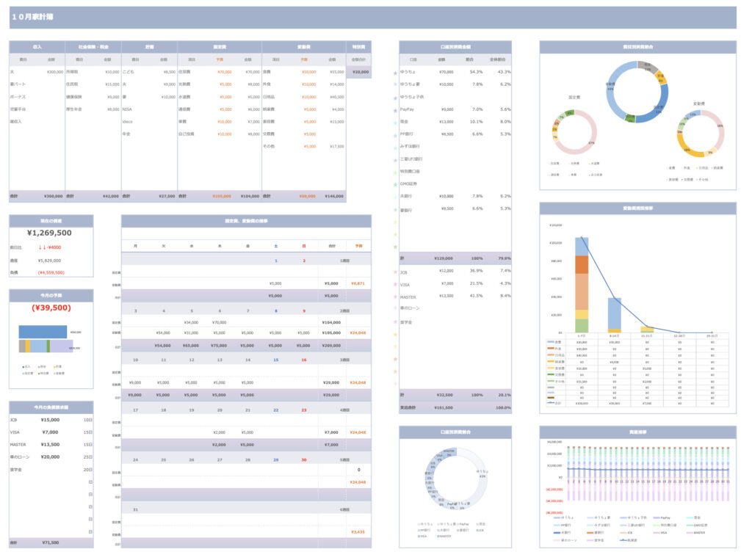Select savings total ¥27,500
752x560 pixels.
167,196
